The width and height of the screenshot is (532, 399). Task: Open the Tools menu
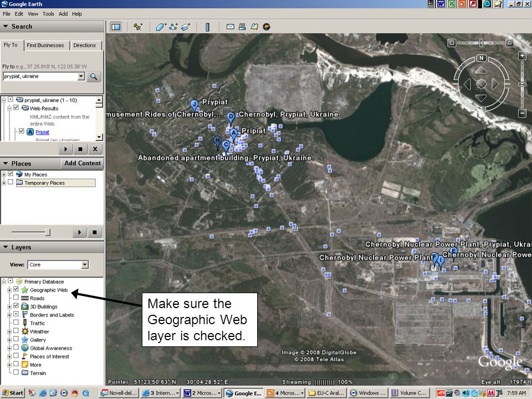[x=48, y=14]
